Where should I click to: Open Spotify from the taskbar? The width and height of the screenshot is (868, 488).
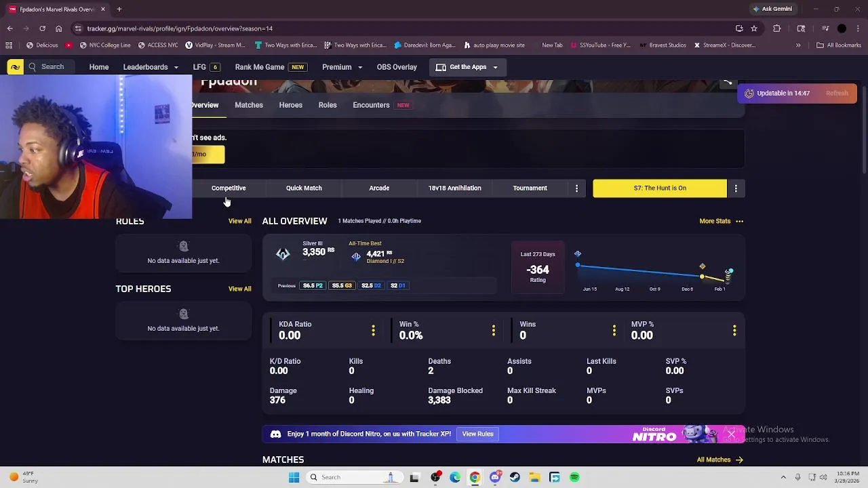(574, 477)
